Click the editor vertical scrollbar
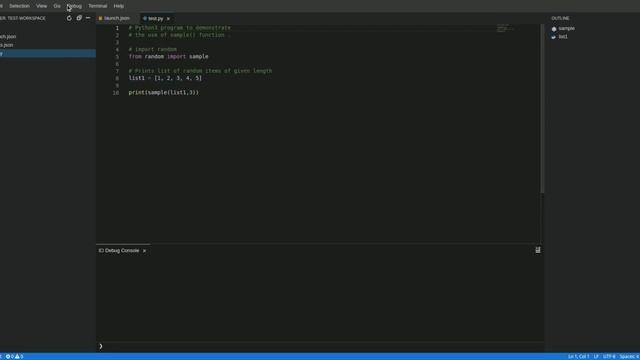Screen dimensions: 640x360 click(x=542, y=109)
